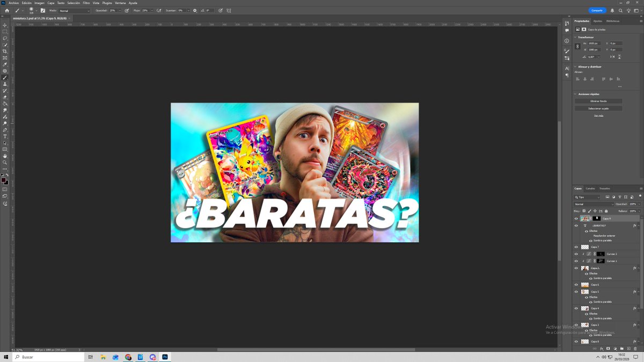Image resolution: width=644 pixels, height=362 pixels.
Task: Click the link width and height icon
Action: pyautogui.click(x=578, y=46)
